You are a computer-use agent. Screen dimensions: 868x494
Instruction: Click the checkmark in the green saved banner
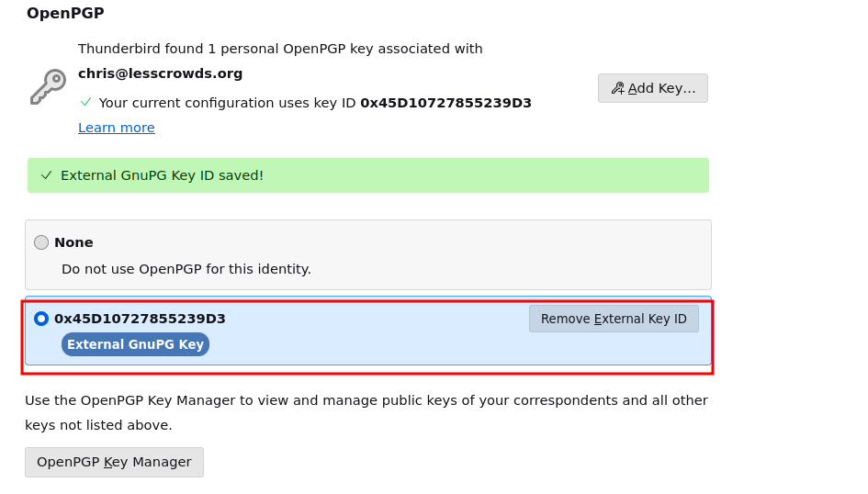point(47,175)
